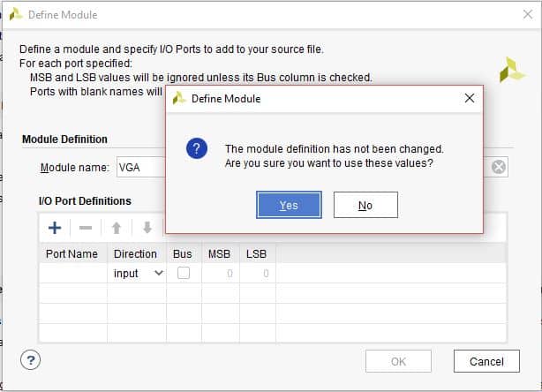Decline by pressing the No button
Image resolution: width=542 pixels, height=392 pixels.
click(x=365, y=205)
